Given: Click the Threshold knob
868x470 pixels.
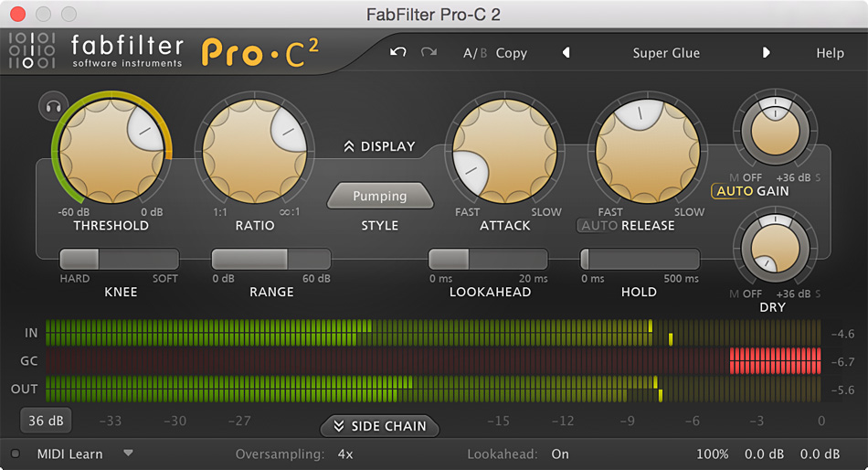Looking at the screenshot, I should click(x=111, y=150).
